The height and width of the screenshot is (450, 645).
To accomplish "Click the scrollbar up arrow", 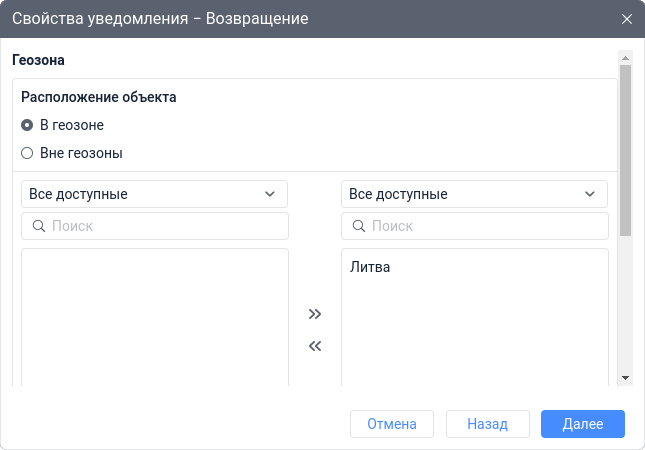I will click(625, 58).
